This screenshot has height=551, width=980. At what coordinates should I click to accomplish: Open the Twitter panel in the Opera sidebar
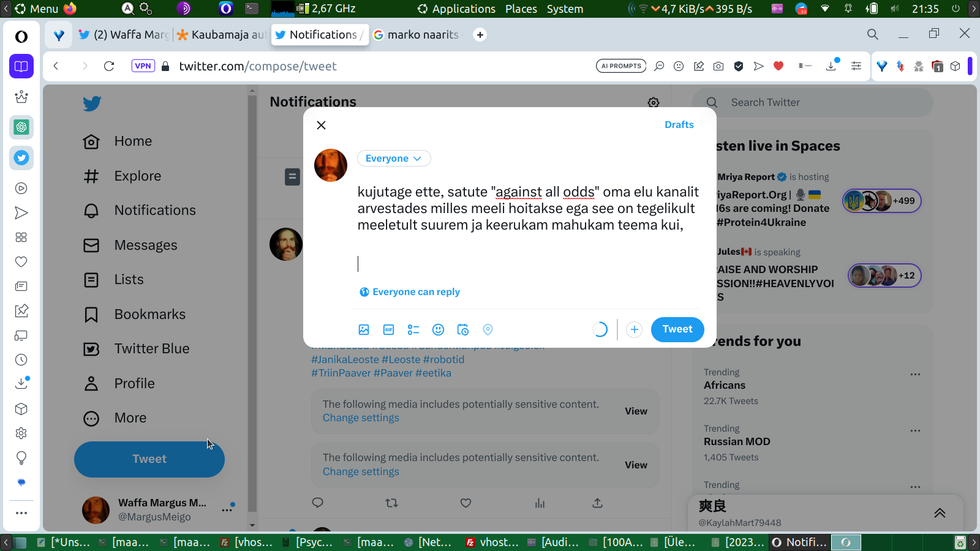[21, 158]
